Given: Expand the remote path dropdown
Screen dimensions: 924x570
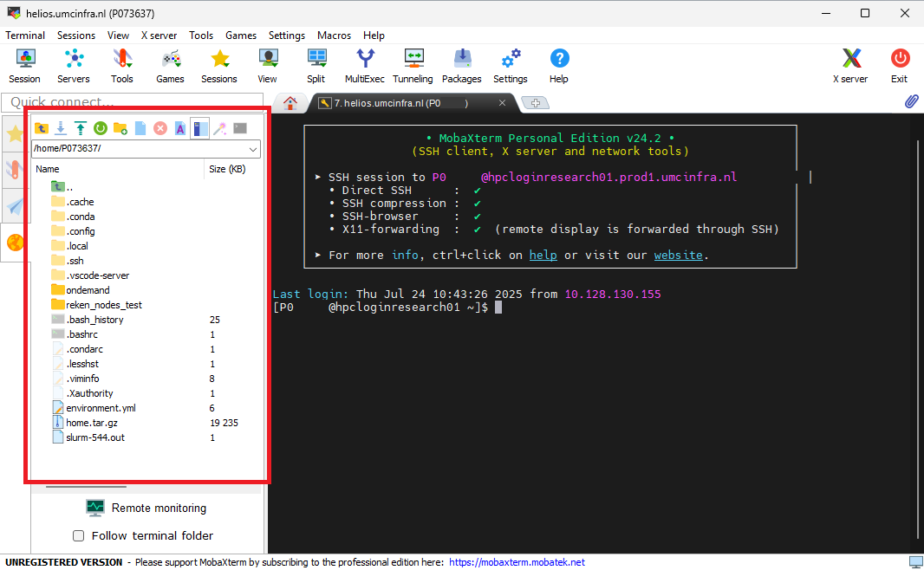Looking at the screenshot, I should point(253,149).
